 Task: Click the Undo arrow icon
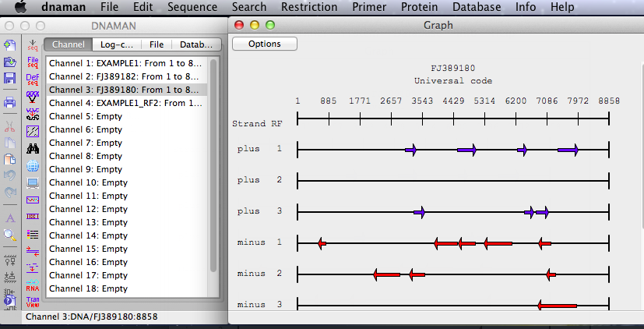click(10, 175)
